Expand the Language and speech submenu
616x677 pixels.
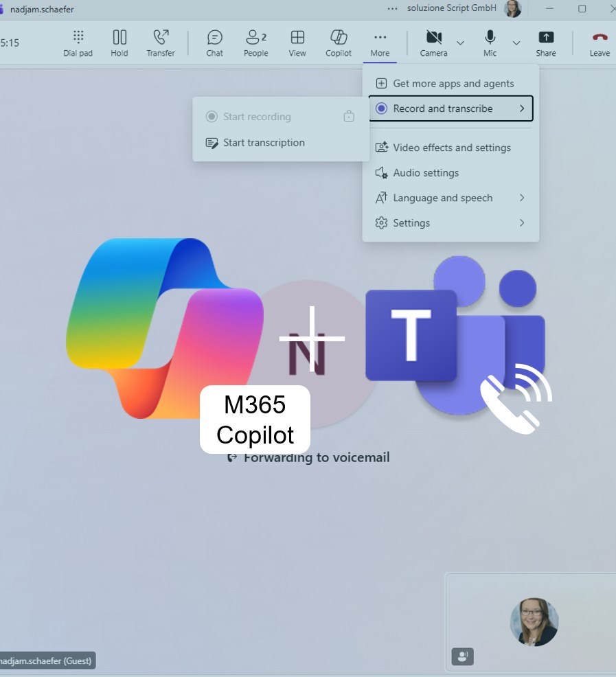pyautogui.click(x=450, y=198)
